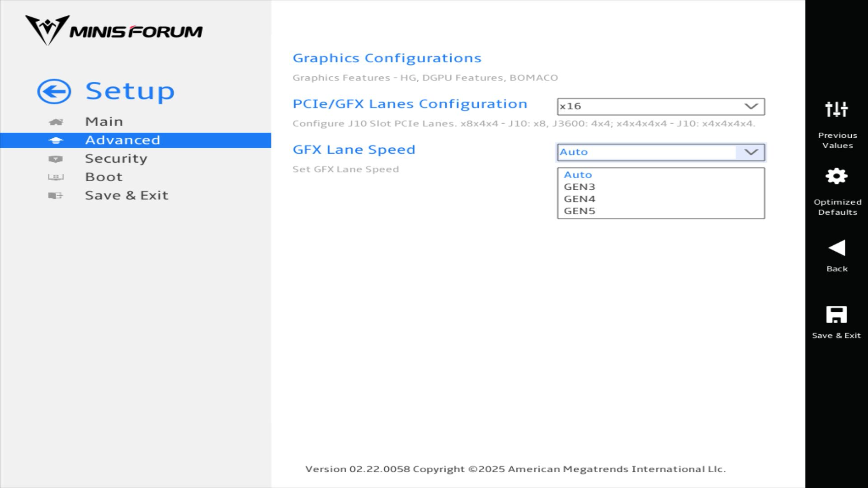Select GEN3 from the lane speed list

pyautogui.click(x=580, y=187)
